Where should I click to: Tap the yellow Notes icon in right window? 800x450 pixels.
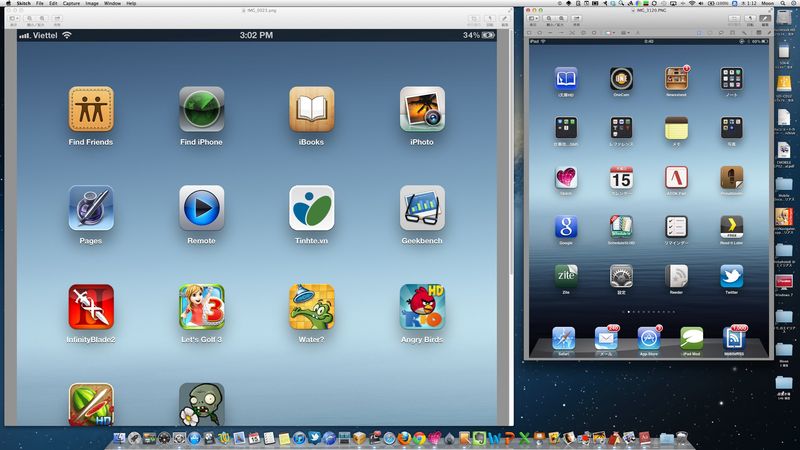click(676, 128)
